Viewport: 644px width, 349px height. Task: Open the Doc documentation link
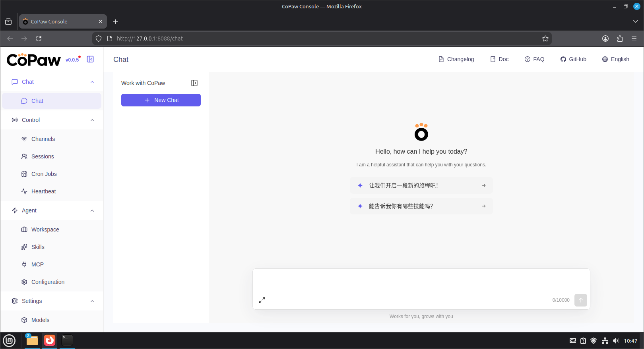(499, 59)
